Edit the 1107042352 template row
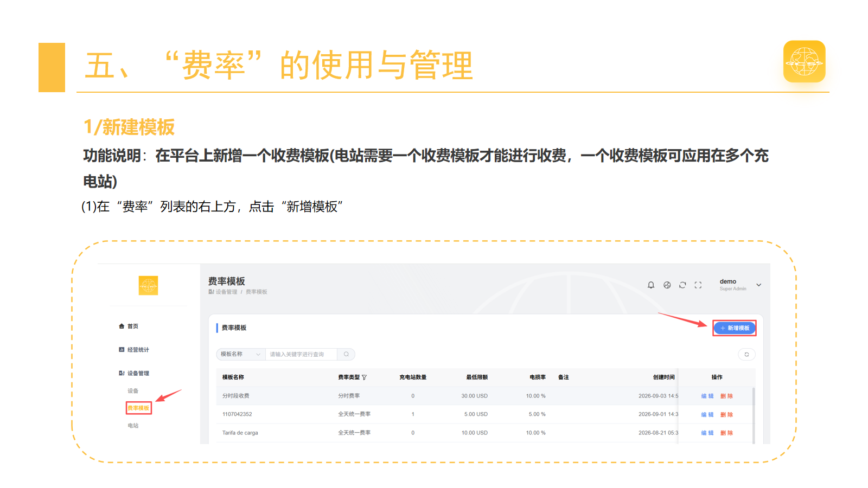 [707, 415]
